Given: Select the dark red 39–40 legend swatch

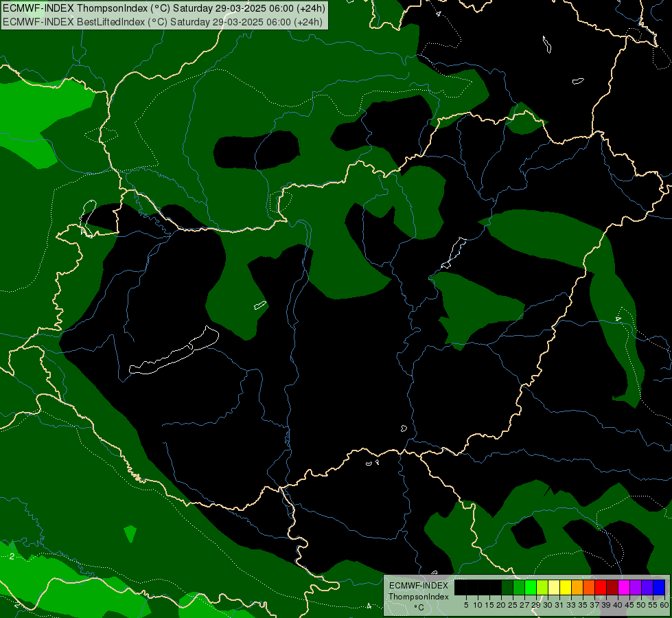Looking at the screenshot, I should point(612,587).
